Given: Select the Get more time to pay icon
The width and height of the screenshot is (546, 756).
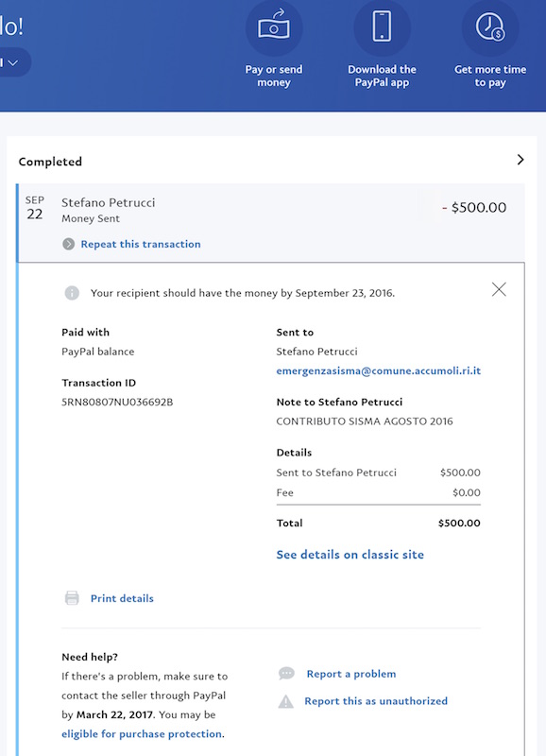Looking at the screenshot, I should [490, 27].
